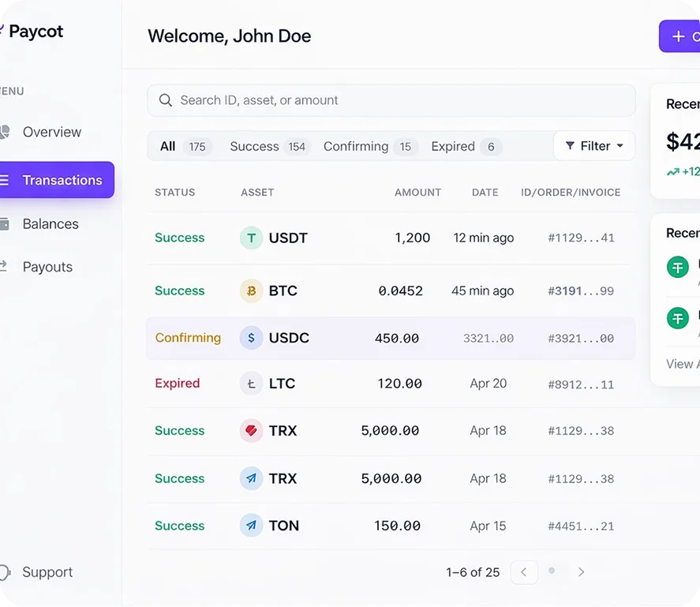Click the USDC dollar coin icon

click(251, 338)
